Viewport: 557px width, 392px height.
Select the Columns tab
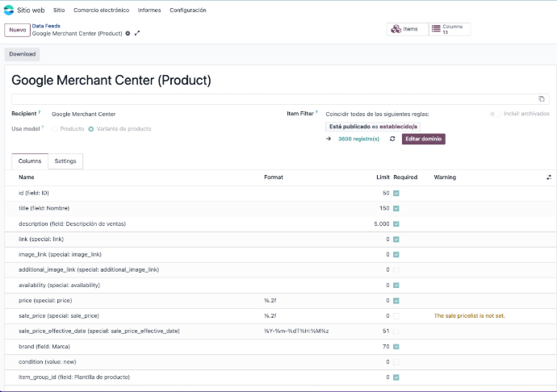click(x=30, y=161)
